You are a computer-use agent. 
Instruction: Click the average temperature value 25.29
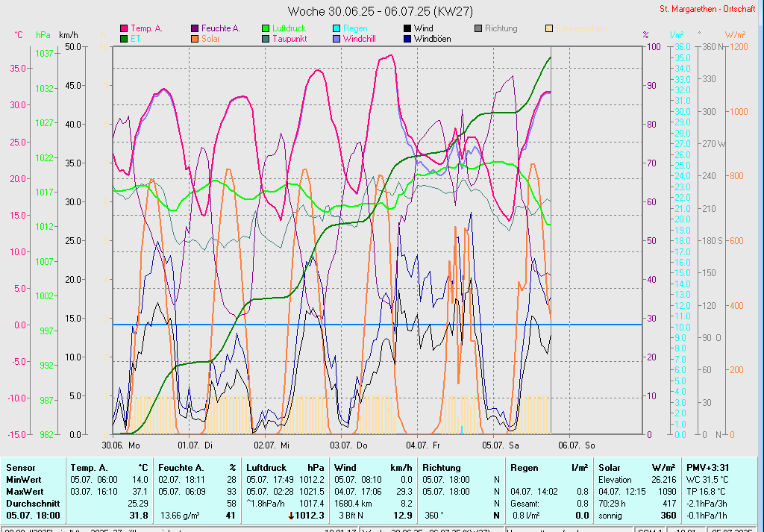point(138,503)
